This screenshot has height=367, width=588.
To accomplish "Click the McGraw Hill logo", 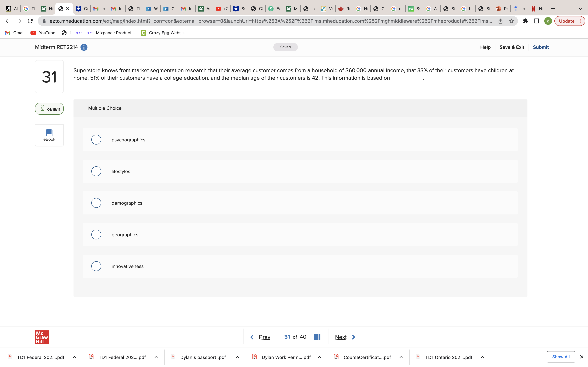I will (x=42, y=337).
